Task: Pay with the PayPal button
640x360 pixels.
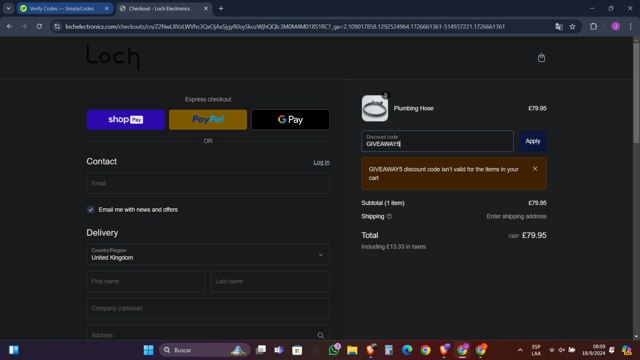Action: pos(208,120)
